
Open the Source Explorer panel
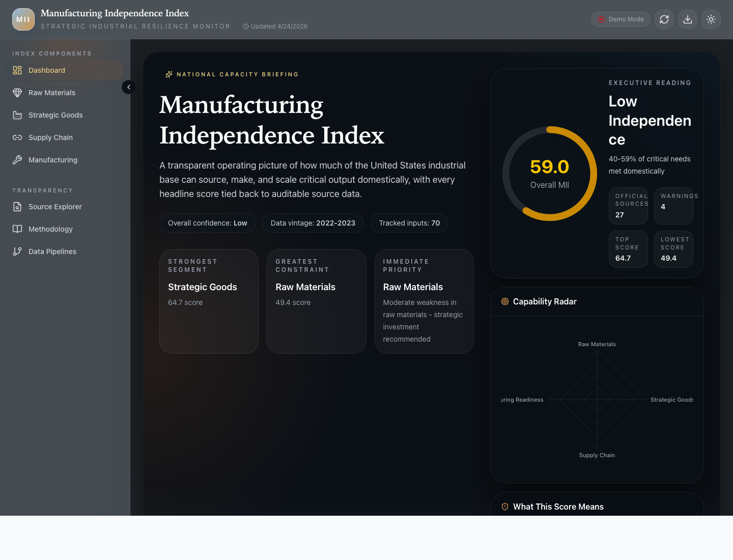coord(54,207)
